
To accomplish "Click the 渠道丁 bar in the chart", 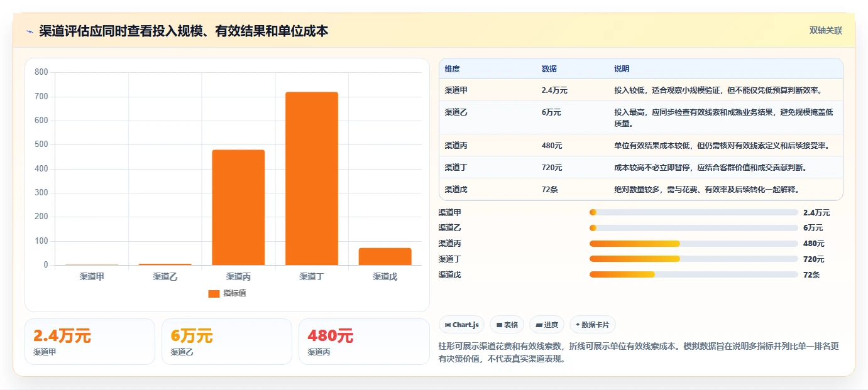I will 312,178.
